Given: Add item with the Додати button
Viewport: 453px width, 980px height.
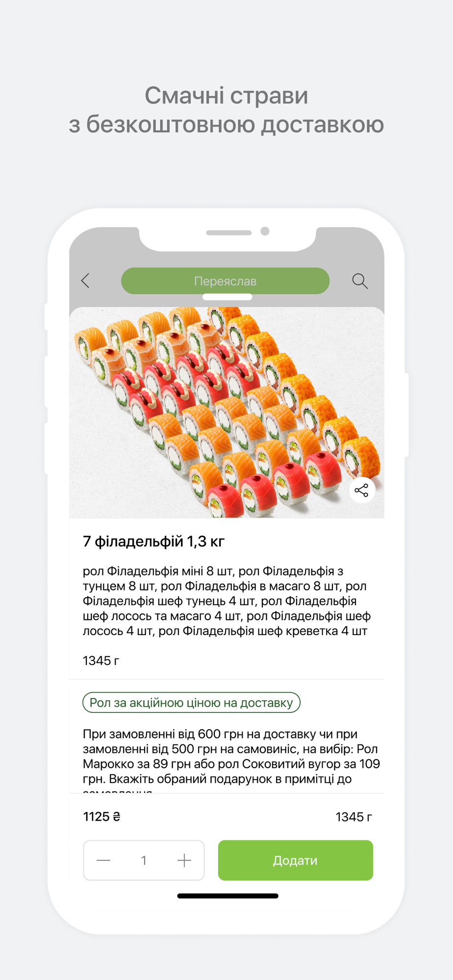Looking at the screenshot, I should [x=295, y=860].
